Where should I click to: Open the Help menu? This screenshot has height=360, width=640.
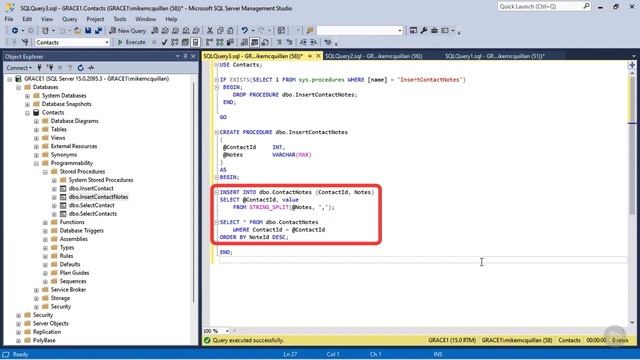click(171, 19)
